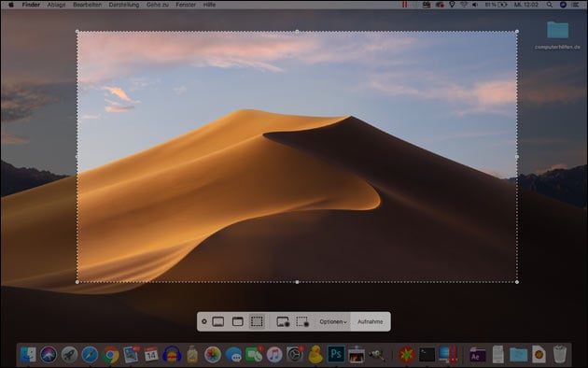Screen dimensions: 588x368
Task: Click the battery status in menu bar
Action: pyautogui.click(x=496, y=5)
